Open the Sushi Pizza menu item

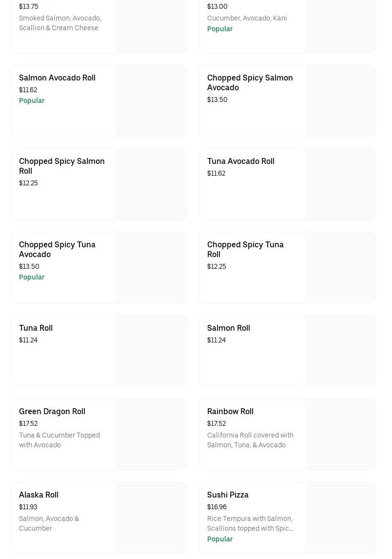coord(228,495)
